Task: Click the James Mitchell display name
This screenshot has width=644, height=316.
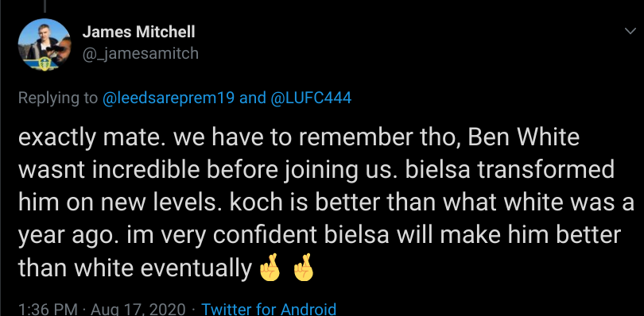Action: tap(139, 32)
